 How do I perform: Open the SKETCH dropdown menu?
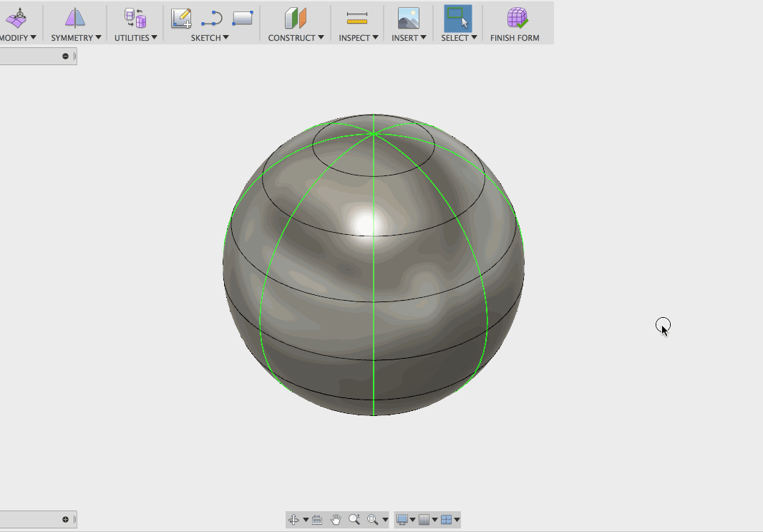tap(210, 38)
